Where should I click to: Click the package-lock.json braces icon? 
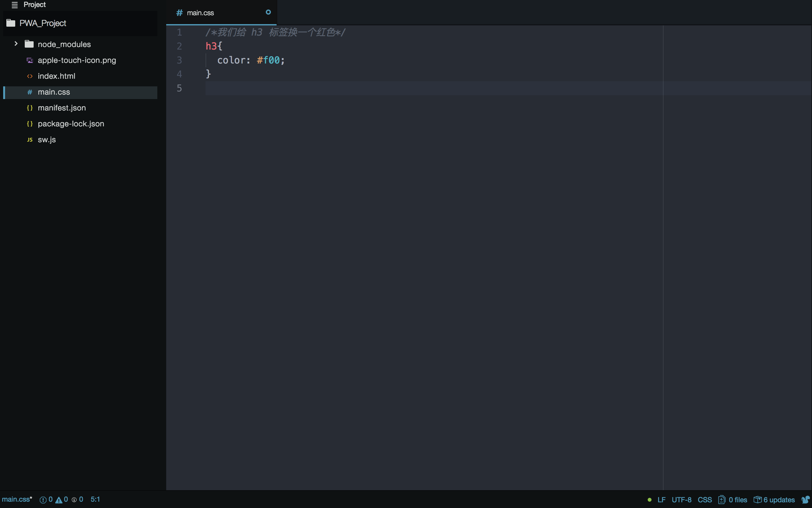click(x=30, y=124)
